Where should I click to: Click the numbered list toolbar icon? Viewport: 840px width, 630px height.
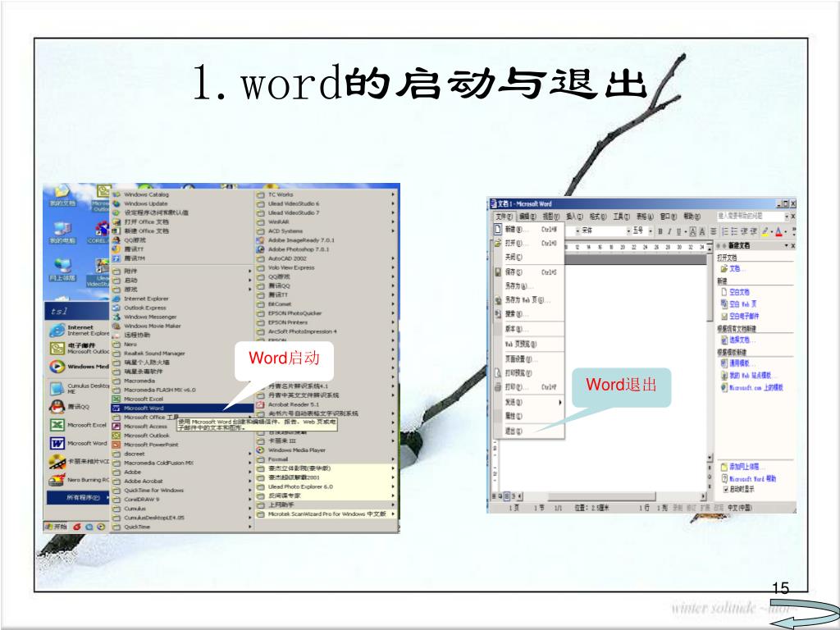point(725,231)
